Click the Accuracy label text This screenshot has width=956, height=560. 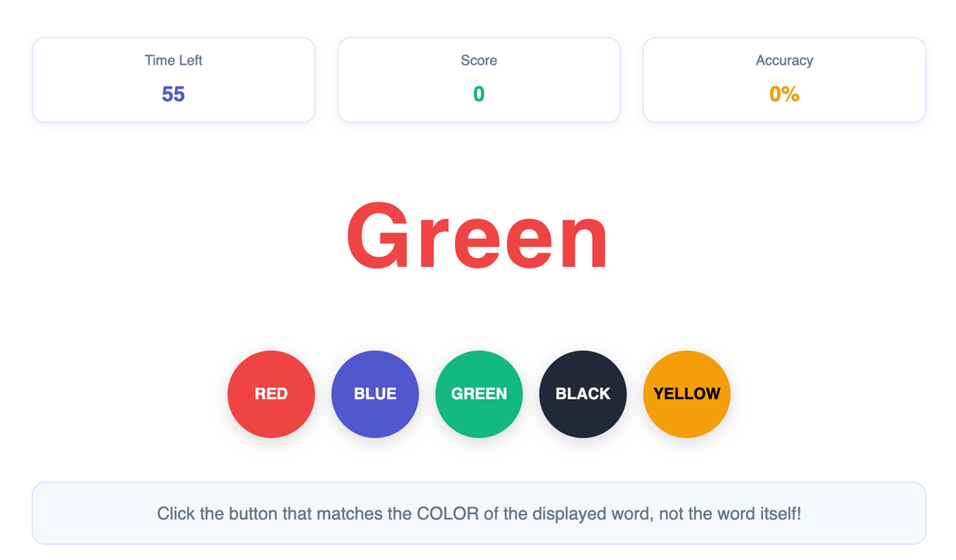[x=784, y=61]
